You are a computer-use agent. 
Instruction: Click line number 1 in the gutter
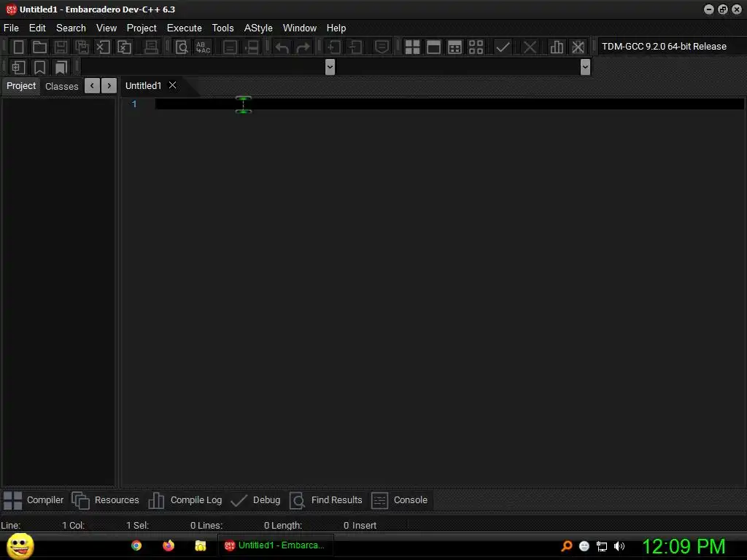click(134, 104)
